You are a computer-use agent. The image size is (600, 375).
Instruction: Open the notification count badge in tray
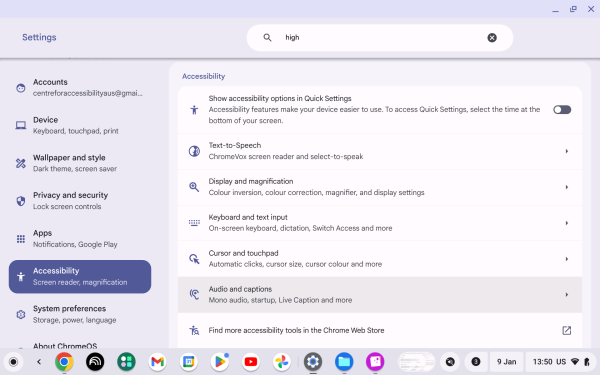coord(476,362)
